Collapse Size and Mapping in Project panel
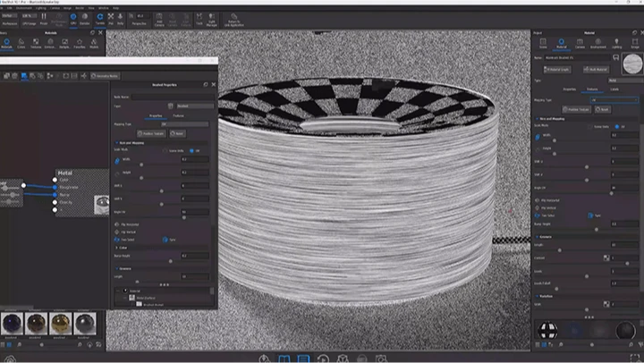This screenshot has height=363, width=644. tap(538, 119)
